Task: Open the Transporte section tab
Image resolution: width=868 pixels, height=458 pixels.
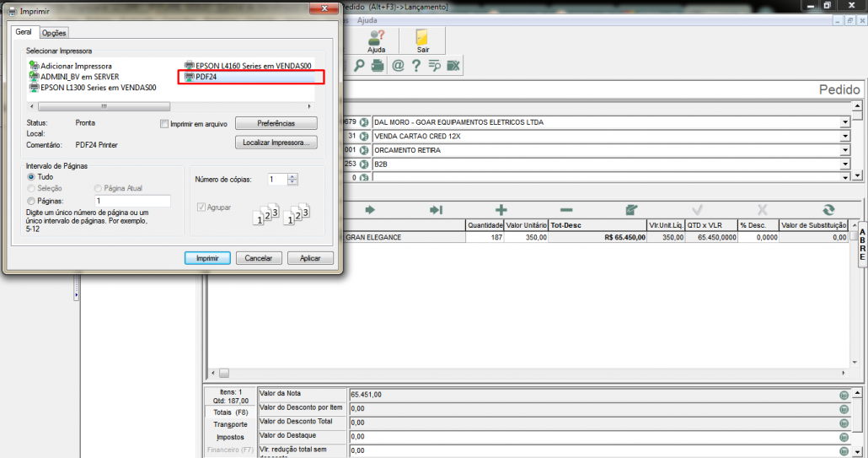Action: click(x=230, y=425)
